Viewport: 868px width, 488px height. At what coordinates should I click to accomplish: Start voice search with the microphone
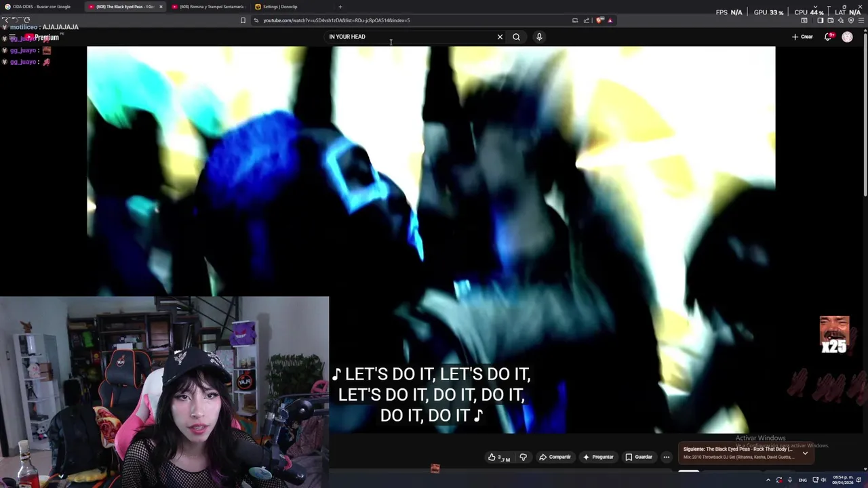tap(539, 37)
